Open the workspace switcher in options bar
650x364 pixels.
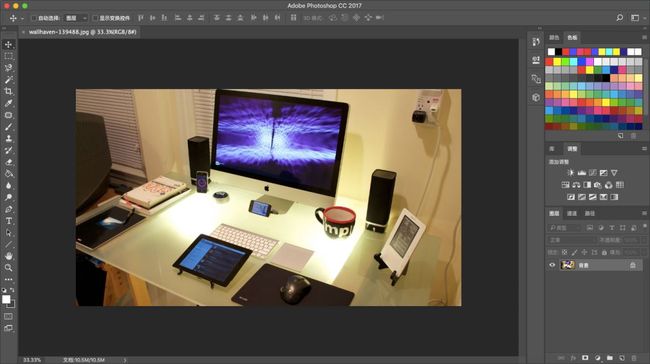pyautogui.click(x=635, y=17)
